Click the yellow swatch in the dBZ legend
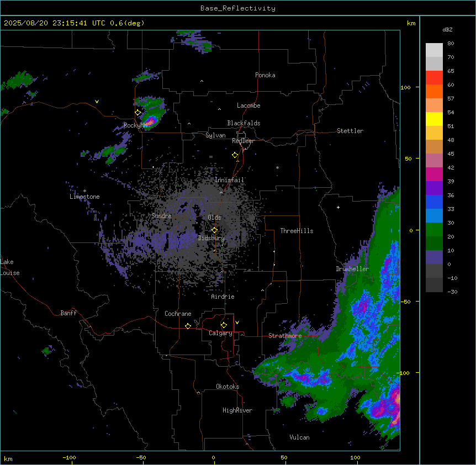 (434, 119)
